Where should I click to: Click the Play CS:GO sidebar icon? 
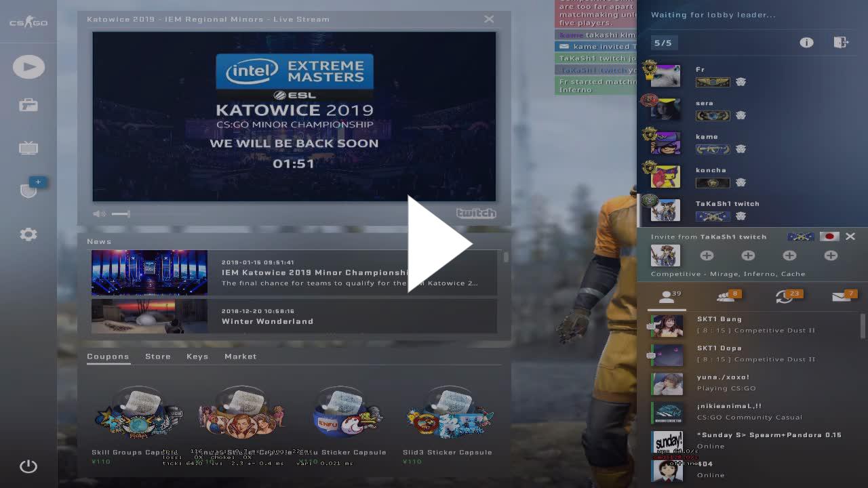click(28, 66)
